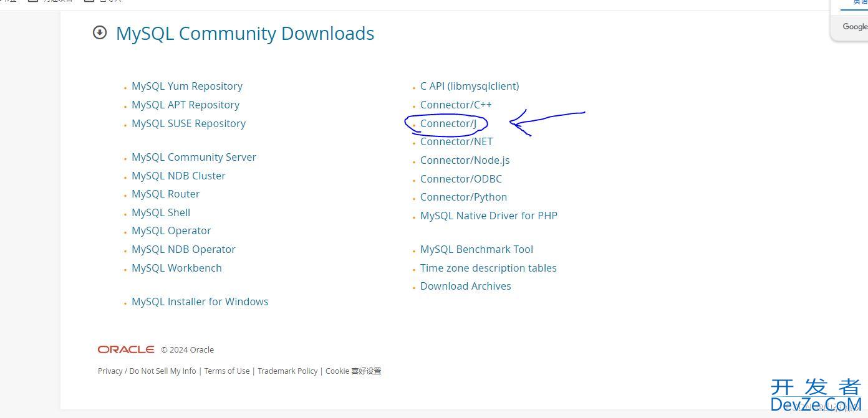
Task: Go to MySQL APT Repository
Action: point(185,105)
